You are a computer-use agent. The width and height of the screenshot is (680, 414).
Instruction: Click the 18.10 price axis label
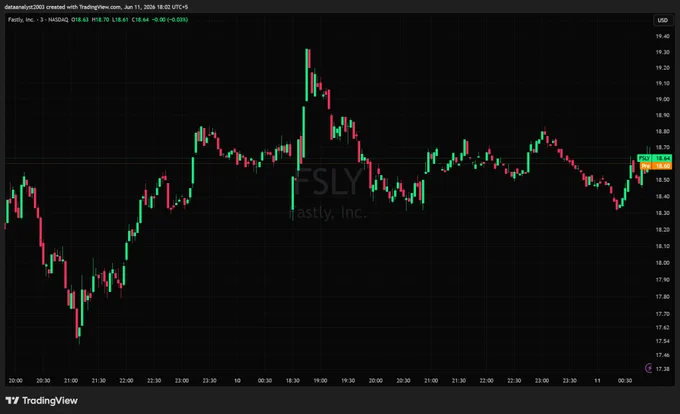point(662,246)
